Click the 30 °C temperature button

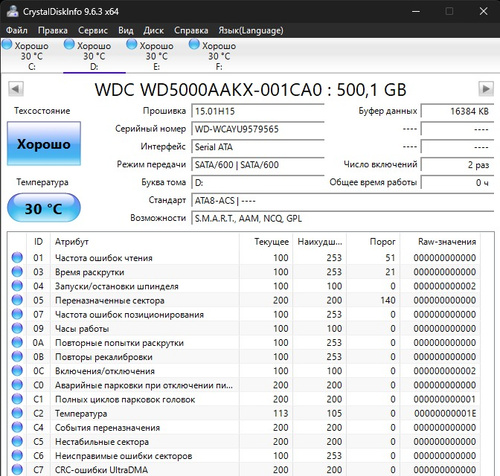coord(44,208)
